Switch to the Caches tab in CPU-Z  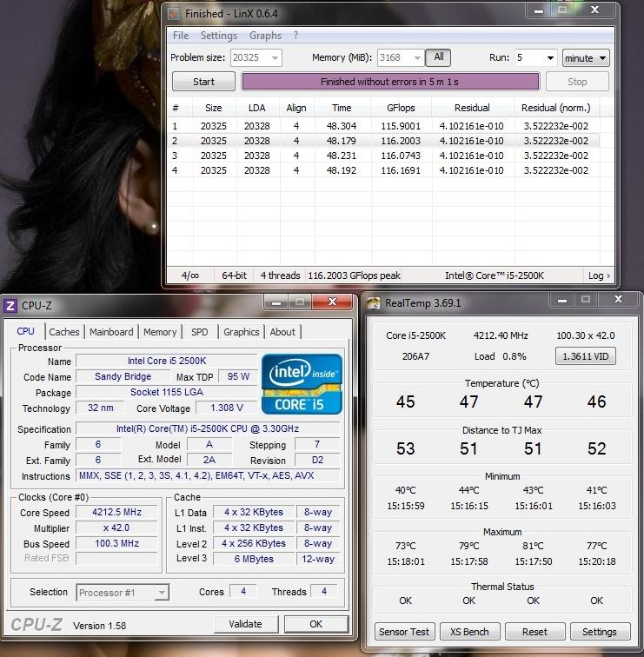64,332
